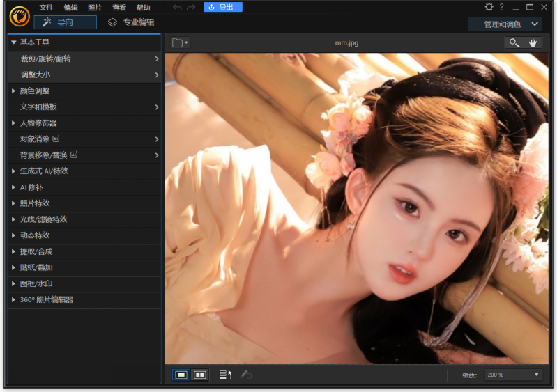This screenshot has height=392, width=557.
Task: Open settings gear icon
Action: pyautogui.click(x=489, y=7)
